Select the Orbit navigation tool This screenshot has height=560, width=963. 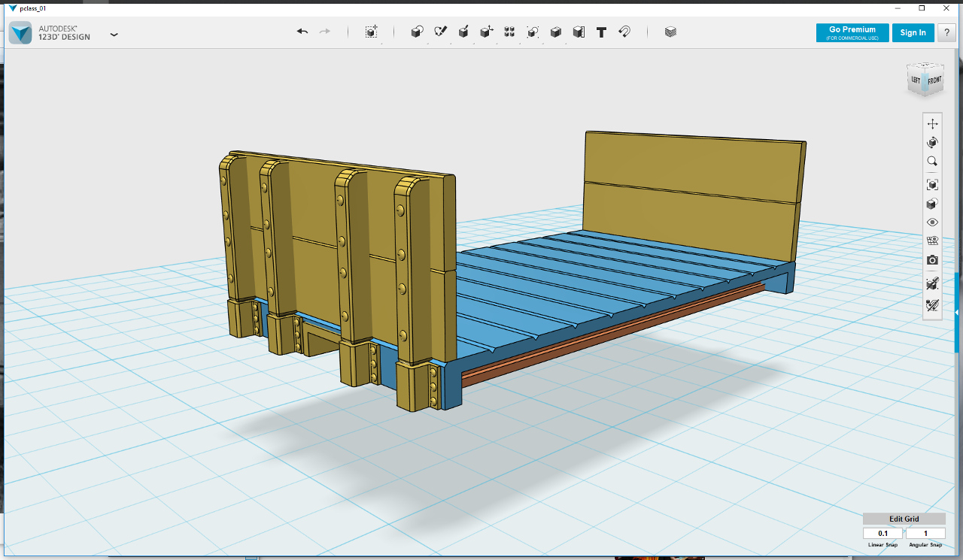pos(932,143)
